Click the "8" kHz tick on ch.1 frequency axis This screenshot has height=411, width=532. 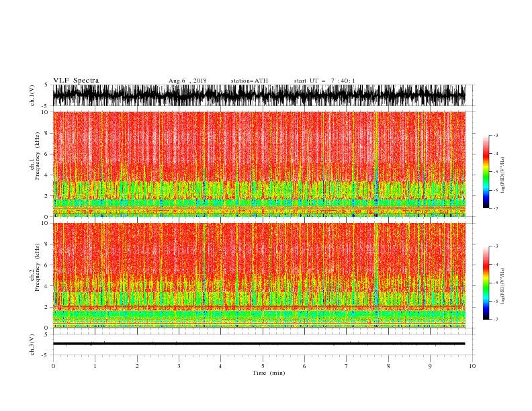click(46, 133)
